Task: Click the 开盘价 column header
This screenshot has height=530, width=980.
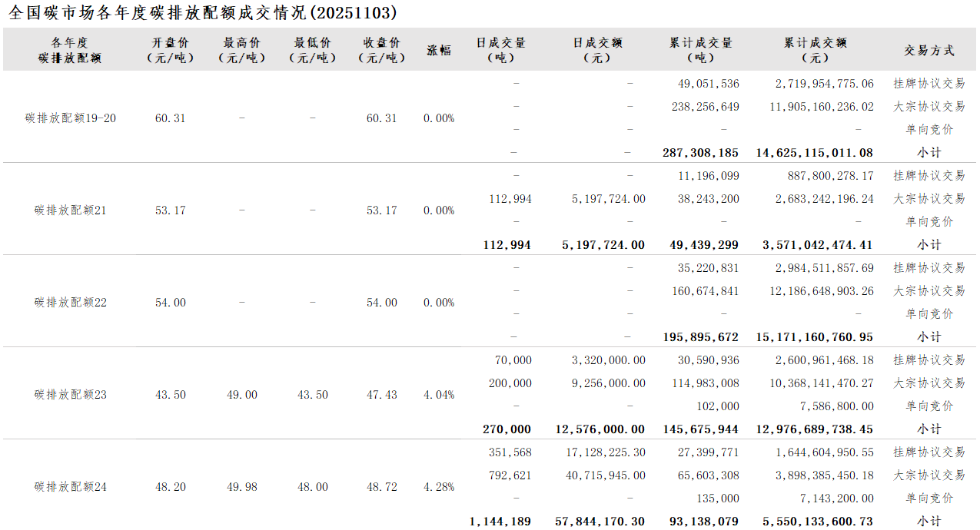Action: 170,50
